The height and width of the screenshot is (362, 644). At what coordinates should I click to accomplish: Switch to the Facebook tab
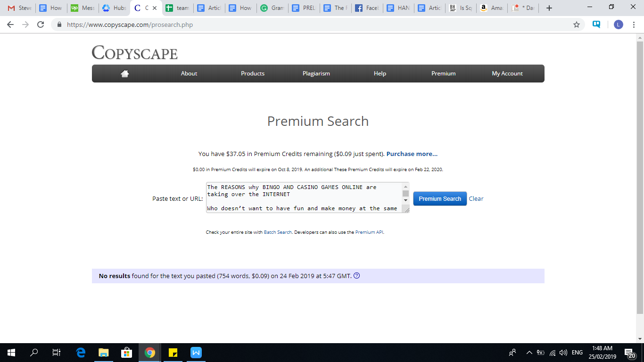point(367,8)
